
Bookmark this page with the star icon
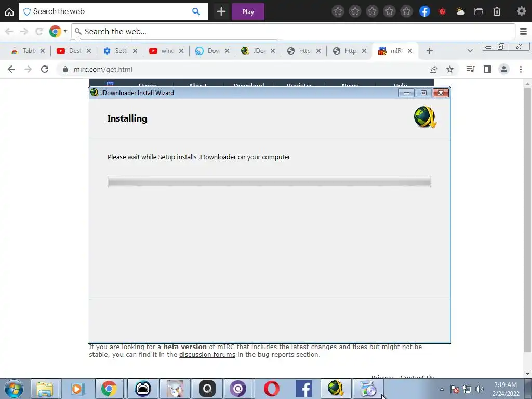[450, 69]
